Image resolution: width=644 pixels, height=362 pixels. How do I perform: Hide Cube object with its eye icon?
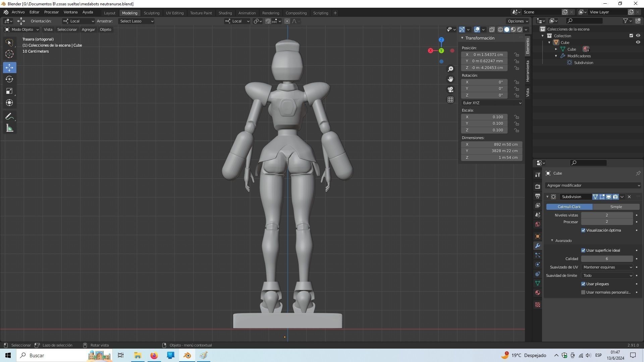[x=638, y=42]
